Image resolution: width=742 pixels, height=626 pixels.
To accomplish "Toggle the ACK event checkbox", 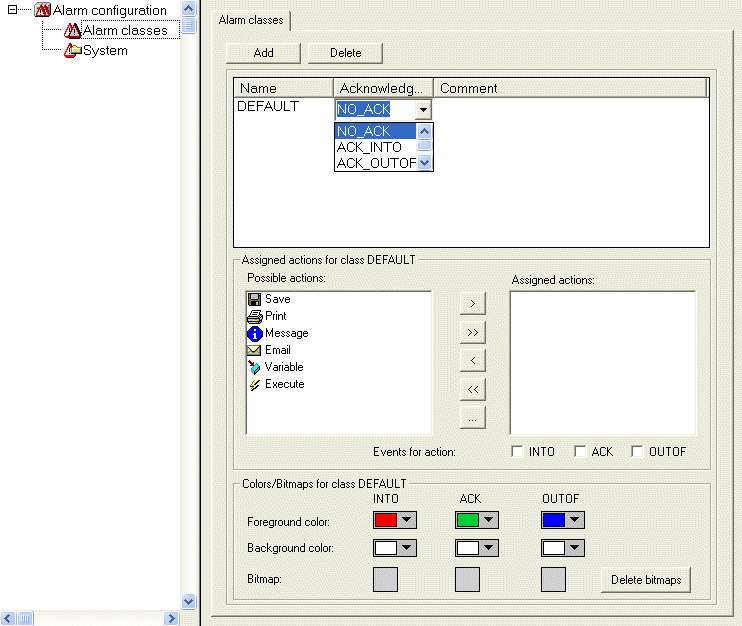I will 580,452.
